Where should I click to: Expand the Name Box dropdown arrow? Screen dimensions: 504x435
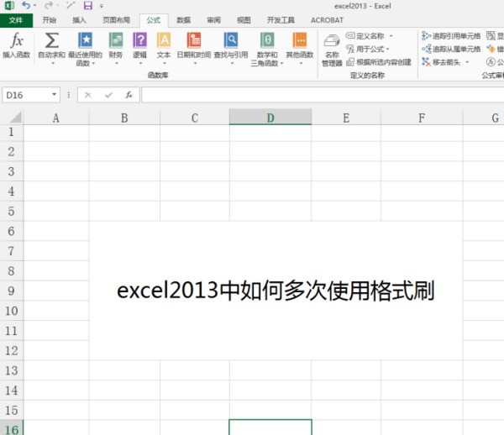coord(55,96)
